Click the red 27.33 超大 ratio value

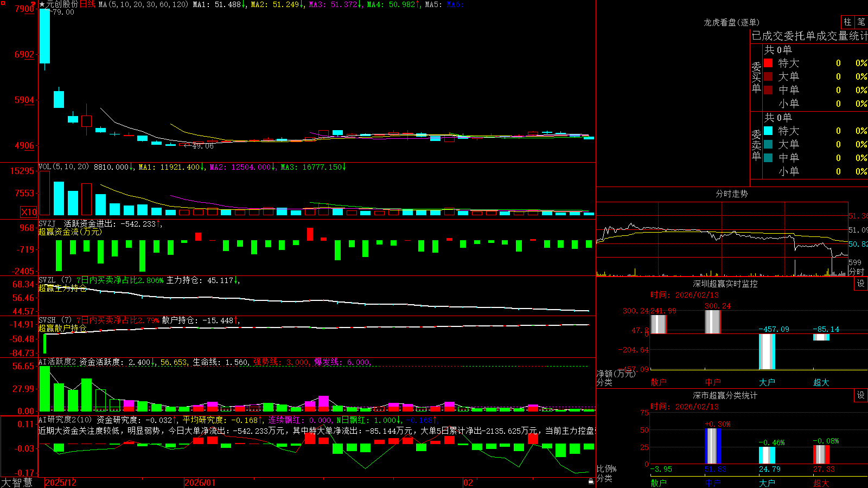[x=824, y=469]
